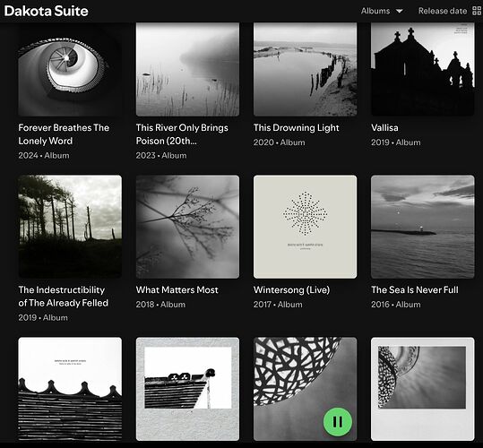Open The Sea Is Never Full title
Screen dimensions: 483x448
coord(415,289)
